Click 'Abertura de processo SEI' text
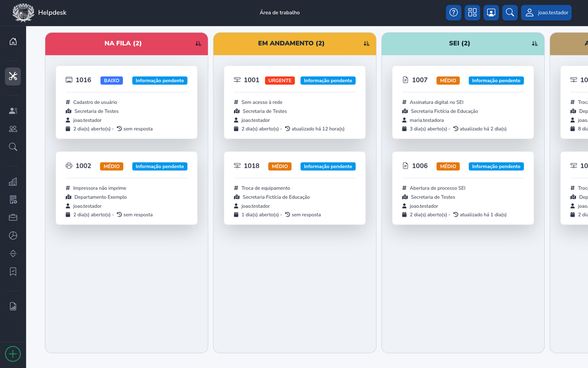 (x=437, y=188)
